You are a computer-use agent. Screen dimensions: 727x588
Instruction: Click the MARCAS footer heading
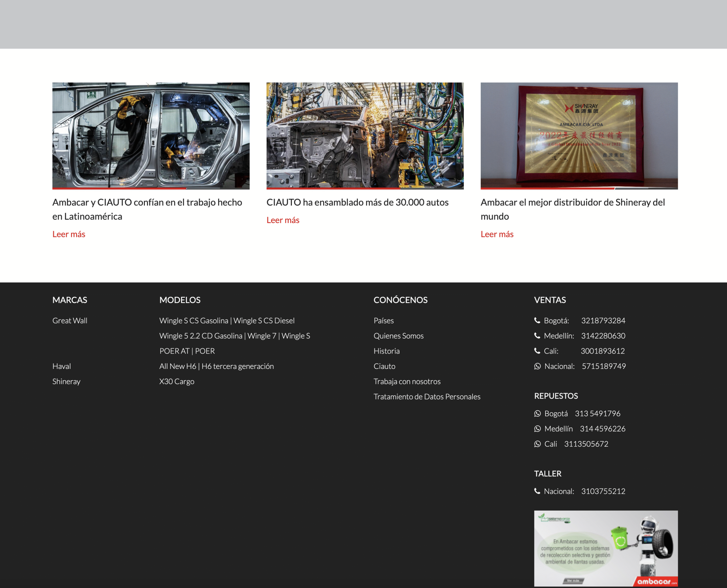click(x=70, y=300)
